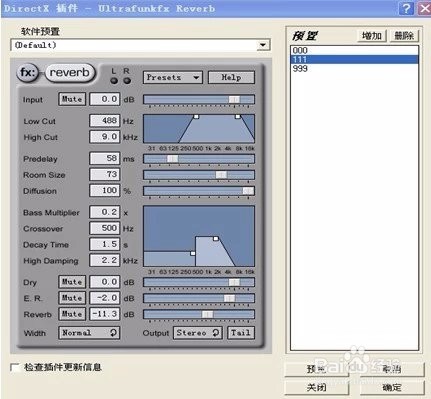Viewport: 431px width, 399px height.
Task: Click the Dry level slider handle
Action: pyautogui.click(x=234, y=282)
